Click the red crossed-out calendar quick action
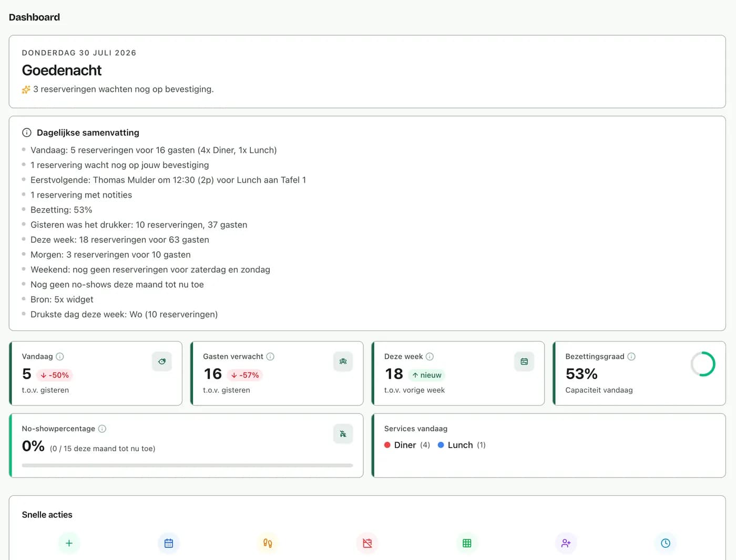736x560 pixels. coord(367,543)
